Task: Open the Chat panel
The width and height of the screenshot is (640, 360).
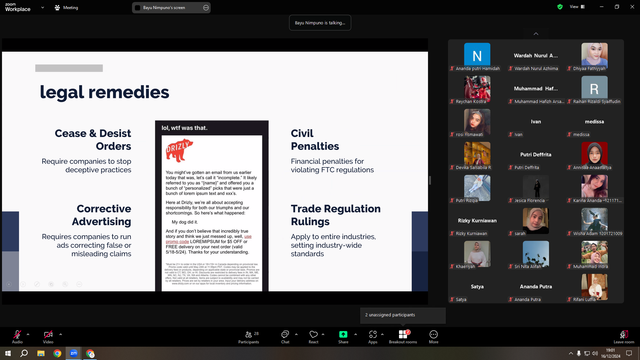Action: tap(285, 336)
